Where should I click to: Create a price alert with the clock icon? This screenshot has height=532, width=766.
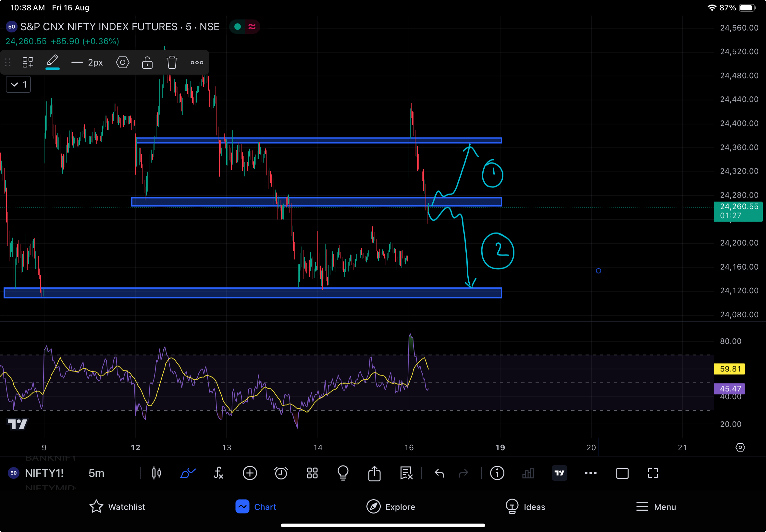click(x=281, y=473)
